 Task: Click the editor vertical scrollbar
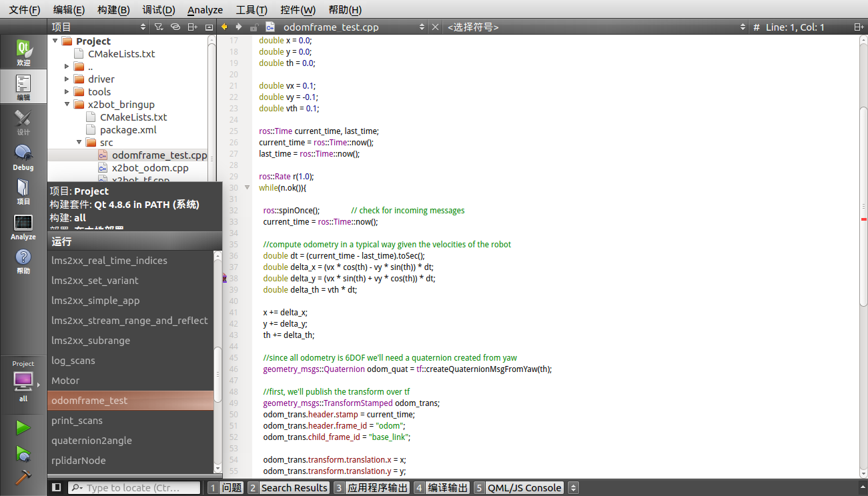coord(863,207)
